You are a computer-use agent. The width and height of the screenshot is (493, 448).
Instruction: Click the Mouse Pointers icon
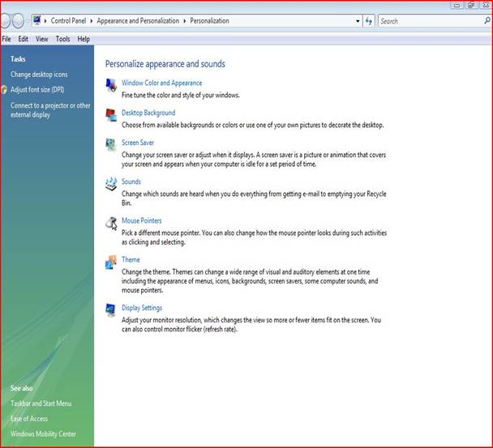point(111,223)
